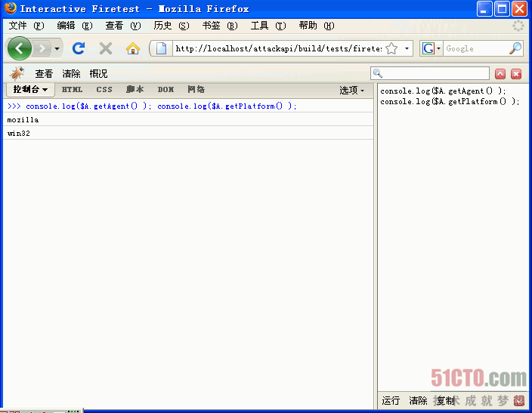
Task: Click the executed console.log command line
Action: point(188,106)
